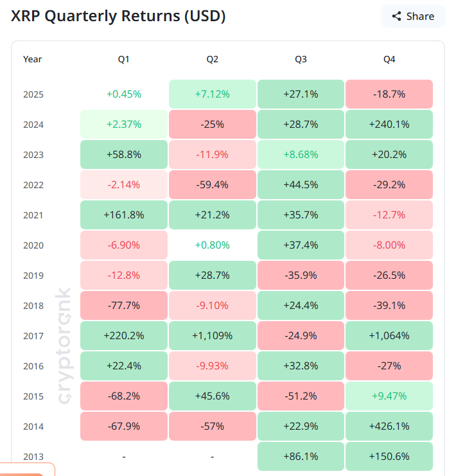Click the 2018 Q1 cell showing -77.7%
Screen dimensions: 456x476
[x=123, y=305]
